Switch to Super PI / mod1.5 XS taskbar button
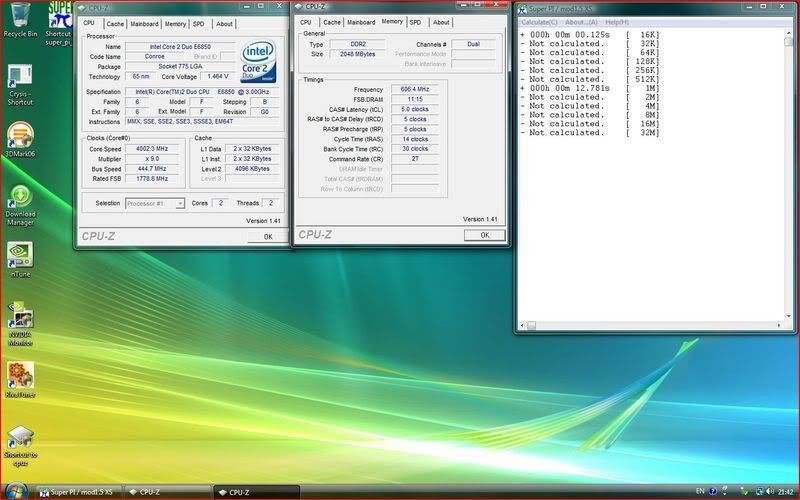Image resolution: width=800 pixels, height=500 pixels. 79,492
